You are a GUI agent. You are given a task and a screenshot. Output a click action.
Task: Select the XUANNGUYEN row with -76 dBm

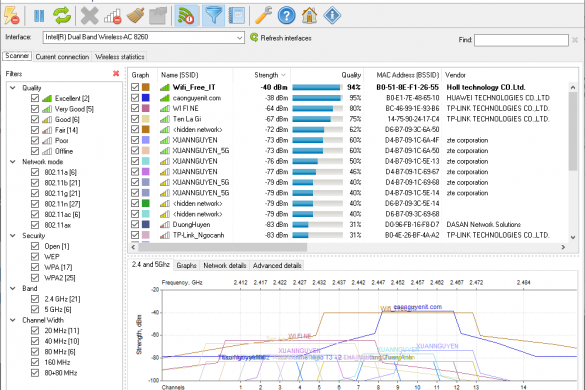(348, 161)
